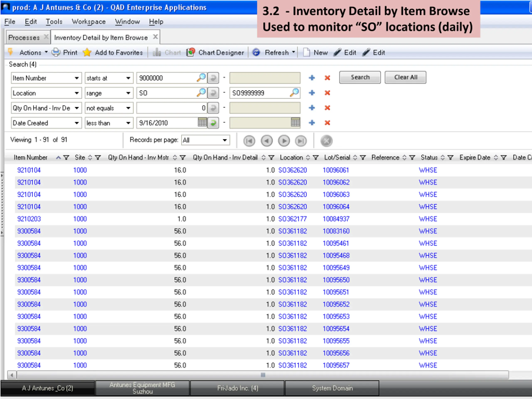Open the Location field dropdown

click(76, 93)
